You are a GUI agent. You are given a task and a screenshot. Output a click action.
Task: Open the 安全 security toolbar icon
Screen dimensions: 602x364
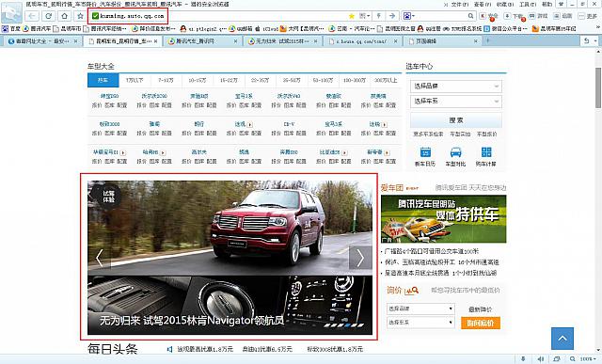(x=488, y=16)
